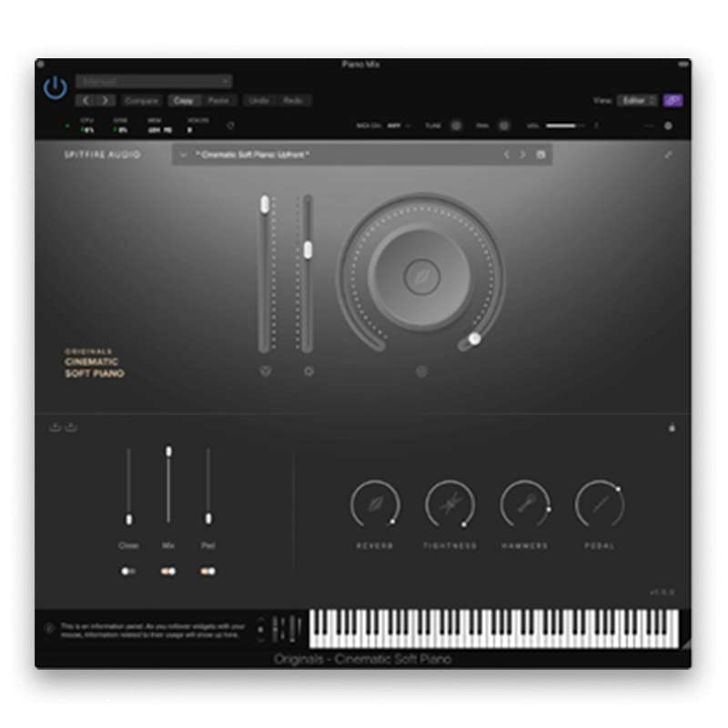Screen dimensions: 728x728
Task: Open the MIDI CH dropdown
Action: [399, 126]
